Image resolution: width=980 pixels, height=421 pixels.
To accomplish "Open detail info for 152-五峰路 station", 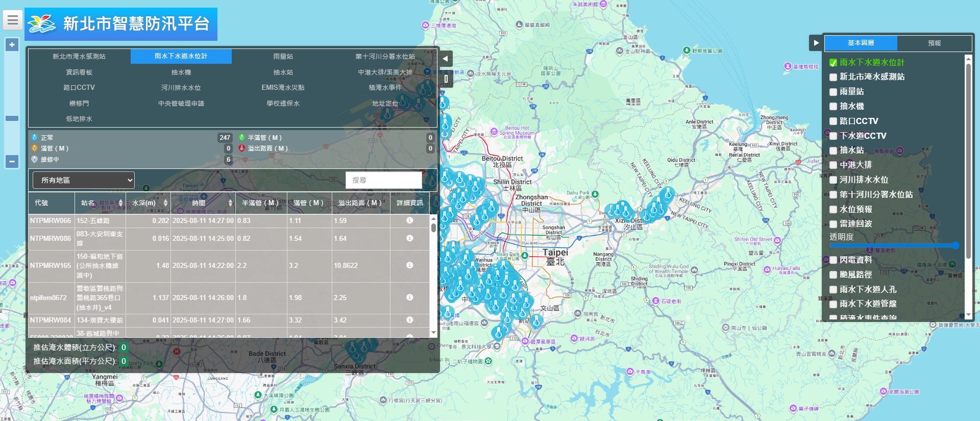I will pos(409,220).
